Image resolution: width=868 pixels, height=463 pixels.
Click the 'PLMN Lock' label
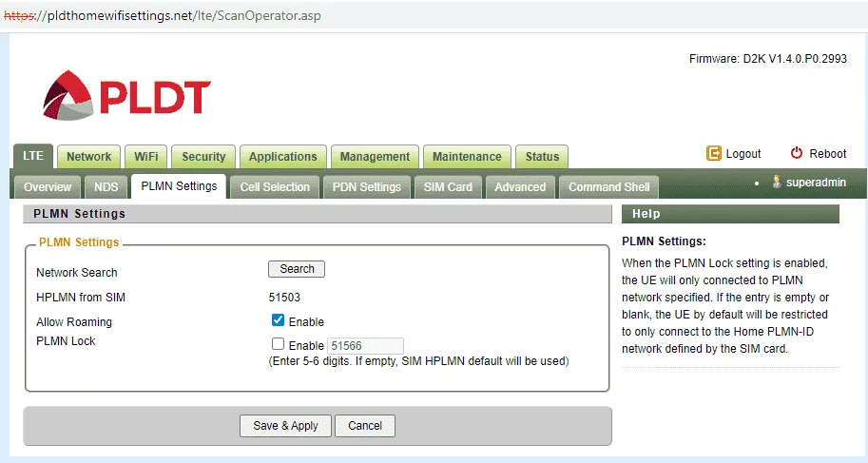tap(66, 341)
